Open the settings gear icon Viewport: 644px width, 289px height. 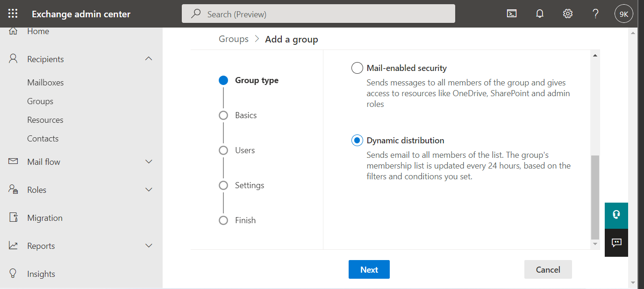tap(568, 14)
